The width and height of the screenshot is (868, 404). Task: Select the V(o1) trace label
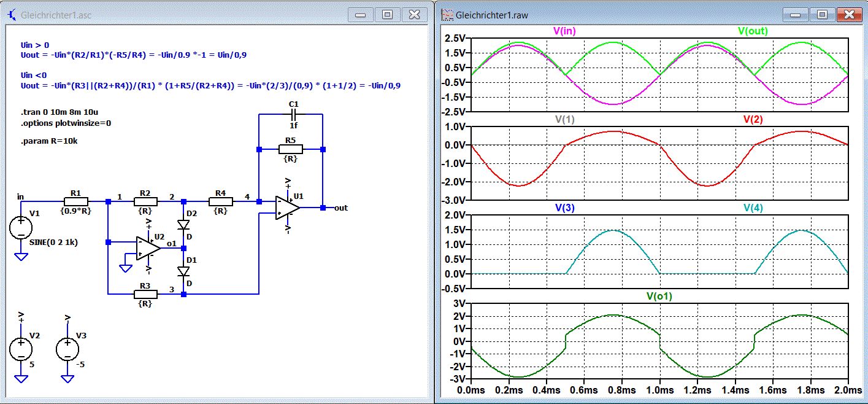point(660,296)
